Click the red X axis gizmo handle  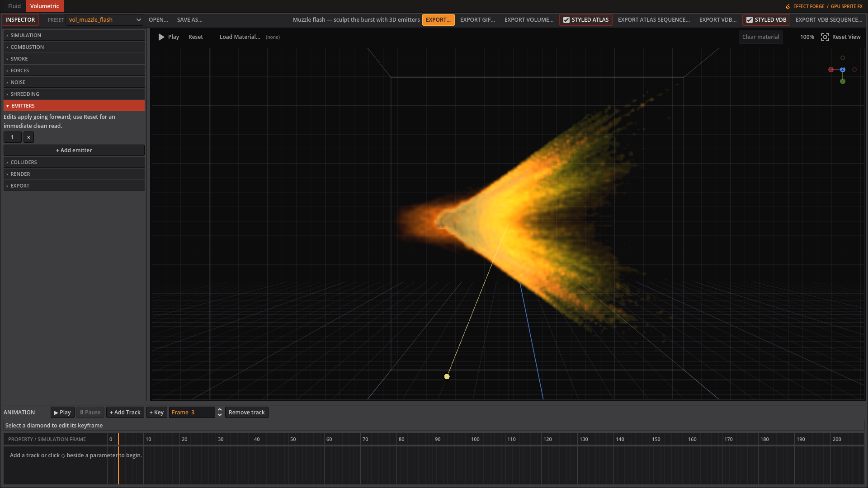(831, 70)
